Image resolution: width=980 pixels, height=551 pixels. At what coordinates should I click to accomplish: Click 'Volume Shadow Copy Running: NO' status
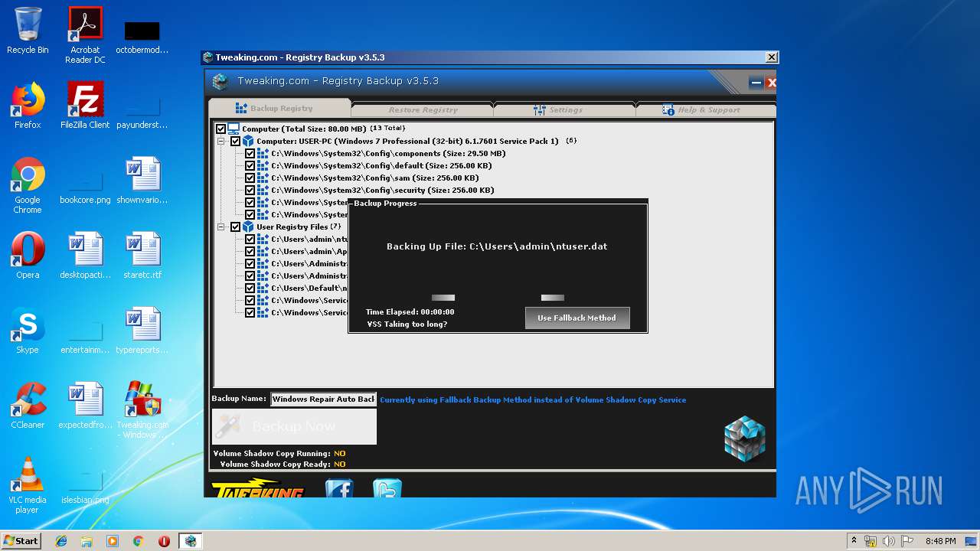click(x=279, y=453)
